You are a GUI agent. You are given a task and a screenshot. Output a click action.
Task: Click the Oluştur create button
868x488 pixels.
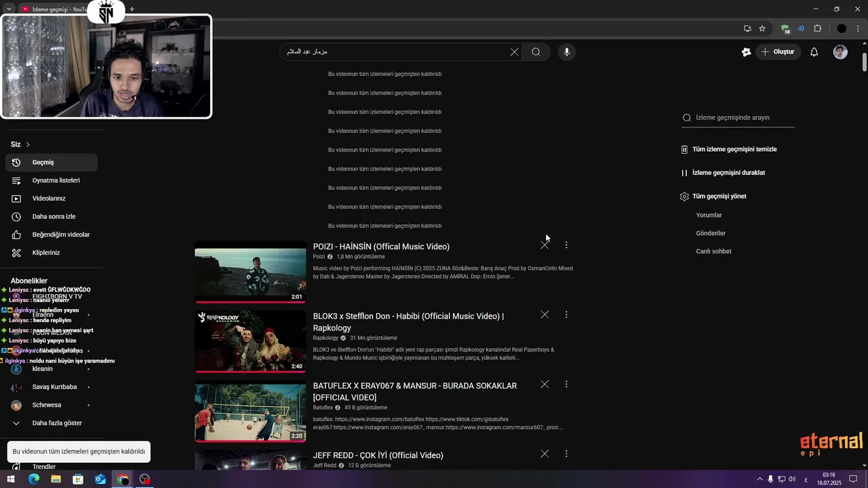(778, 52)
